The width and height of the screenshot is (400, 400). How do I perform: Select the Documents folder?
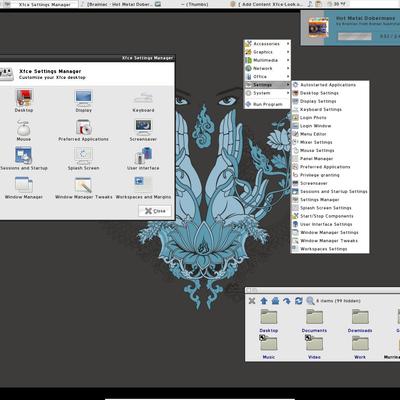pyautogui.click(x=314, y=321)
